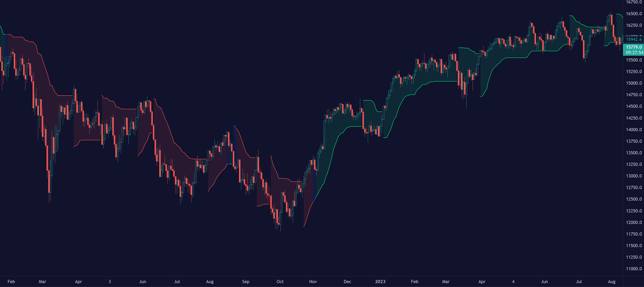Click the 13000.0 price level label
This screenshot has height=287, width=644.
(x=634, y=176)
